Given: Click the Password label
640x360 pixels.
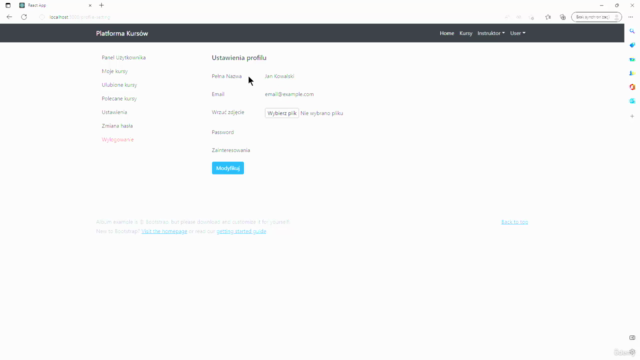Looking at the screenshot, I should point(222,132).
